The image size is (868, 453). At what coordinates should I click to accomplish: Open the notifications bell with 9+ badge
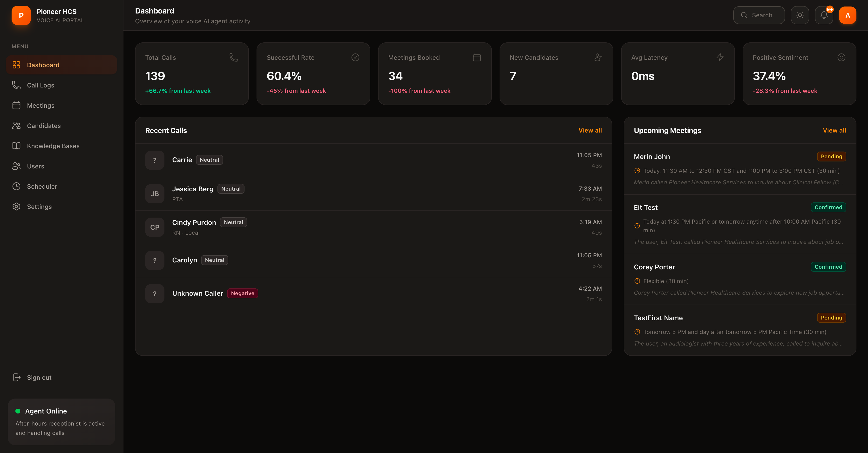click(x=824, y=15)
